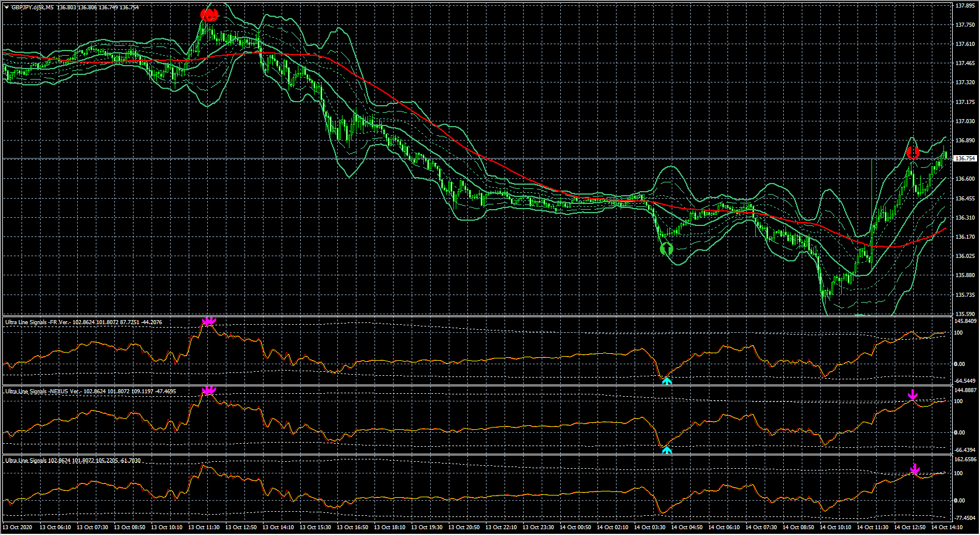The width and height of the screenshot is (980, 535).
Task: Click magenta down arrows in FR Ver. panel
Action: pos(208,321)
